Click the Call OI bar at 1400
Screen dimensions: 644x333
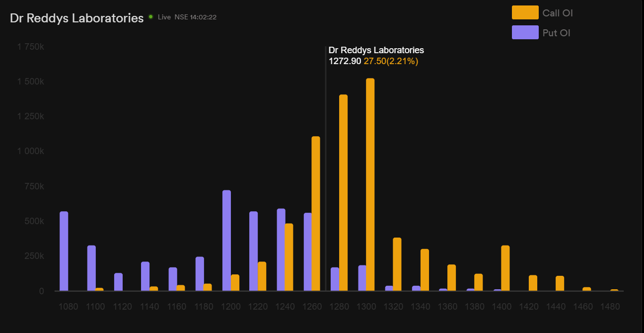pos(505,268)
